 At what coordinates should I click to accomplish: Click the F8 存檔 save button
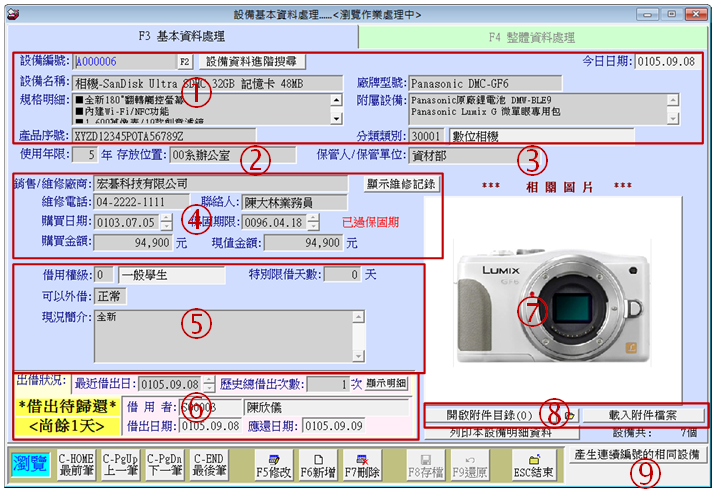pyautogui.click(x=425, y=465)
